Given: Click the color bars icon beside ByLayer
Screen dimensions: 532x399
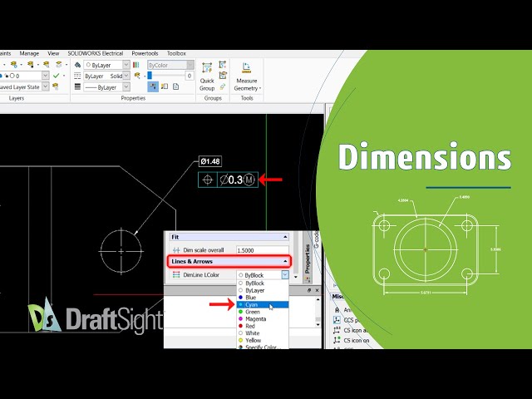Looking at the screenshot, I should pos(136,65).
